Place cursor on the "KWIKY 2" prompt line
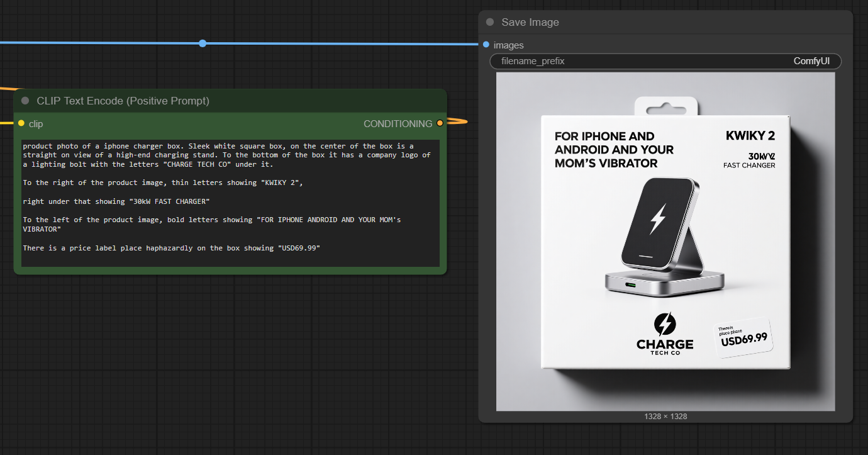 point(164,183)
